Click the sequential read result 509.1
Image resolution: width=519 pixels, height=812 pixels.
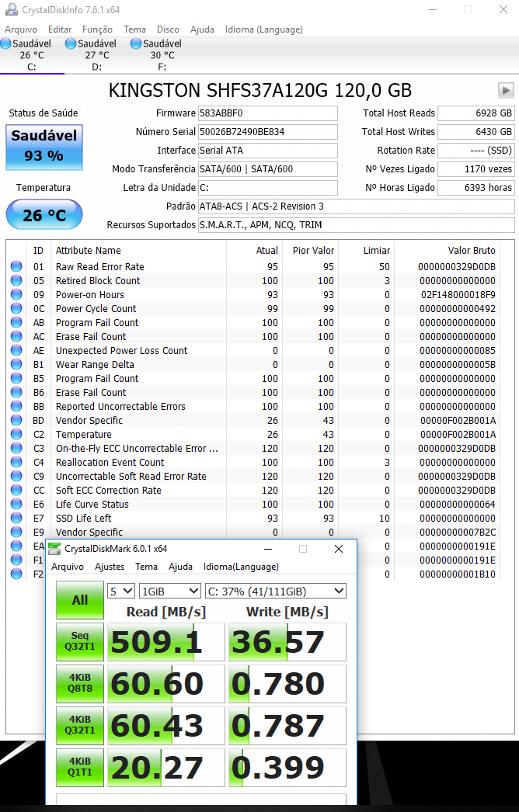pos(166,642)
